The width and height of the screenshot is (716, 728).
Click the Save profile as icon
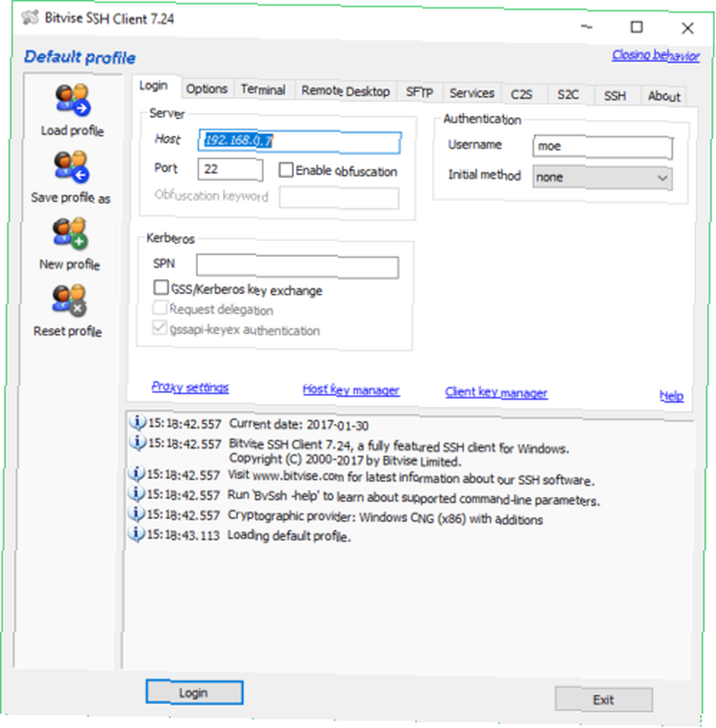pyautogui.click(x=71, y=167)
